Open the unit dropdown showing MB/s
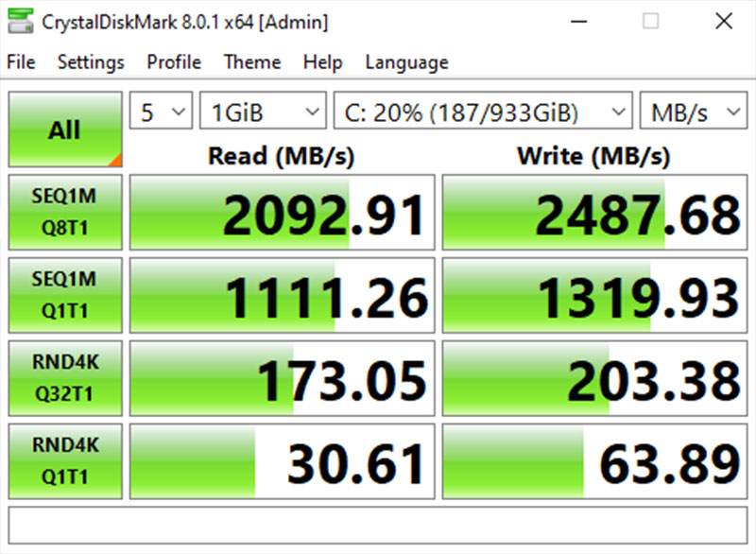756x554 pixels. (x=694, y=111)
